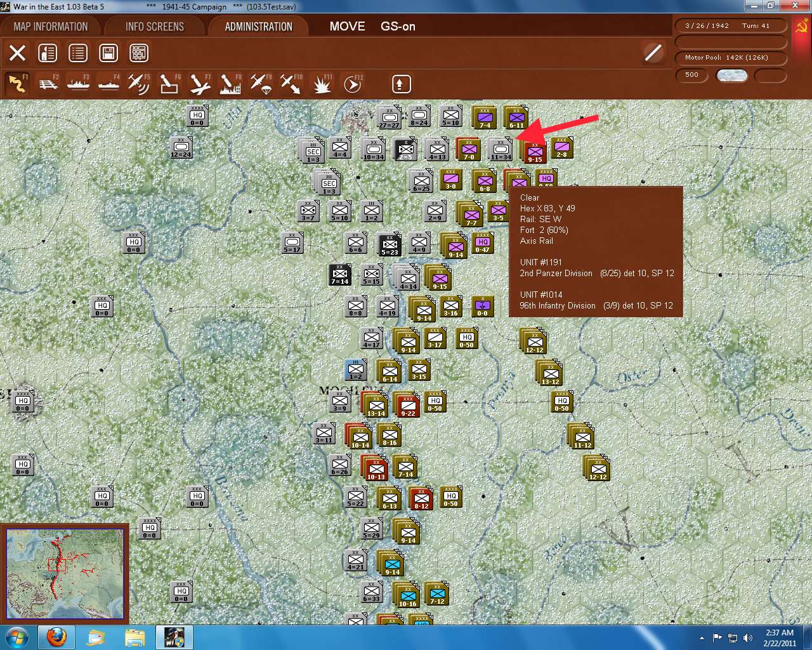
Task: Select the 0-47 purple HQ counter
Action: (483, 244)
